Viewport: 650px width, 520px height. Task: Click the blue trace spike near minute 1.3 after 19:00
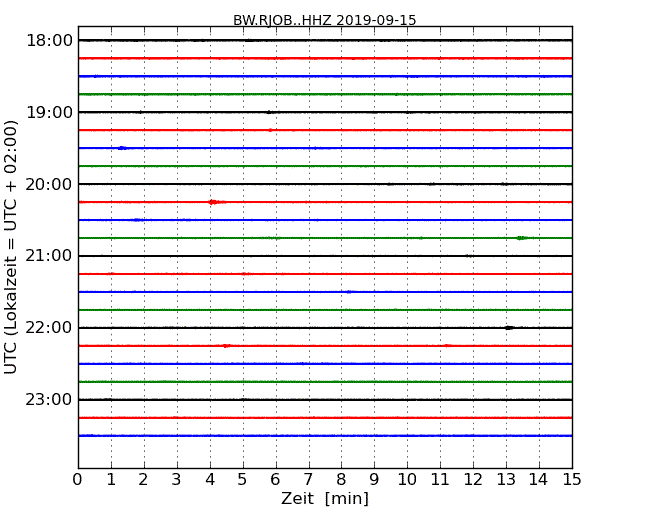click(x=122, y=148)
